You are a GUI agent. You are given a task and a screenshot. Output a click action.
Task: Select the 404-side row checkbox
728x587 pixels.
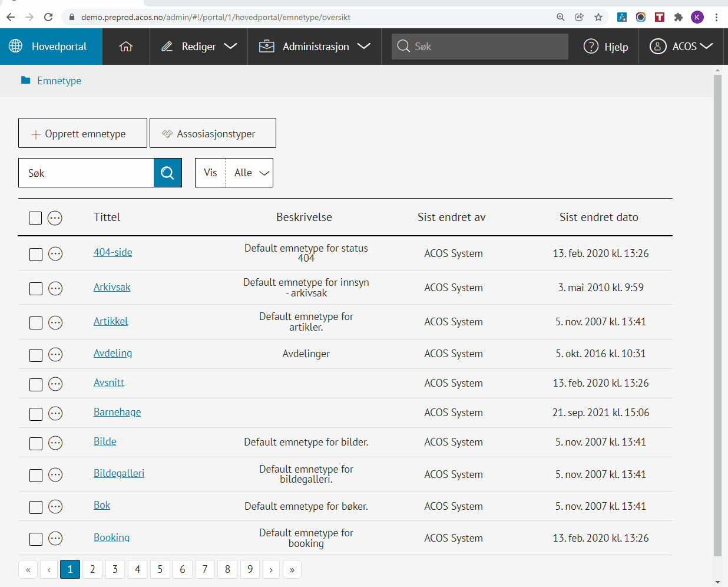[36, 254]
